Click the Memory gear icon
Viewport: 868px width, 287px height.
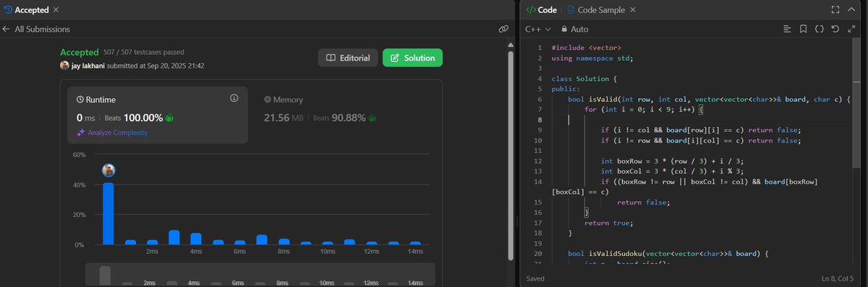pos(268,100)
